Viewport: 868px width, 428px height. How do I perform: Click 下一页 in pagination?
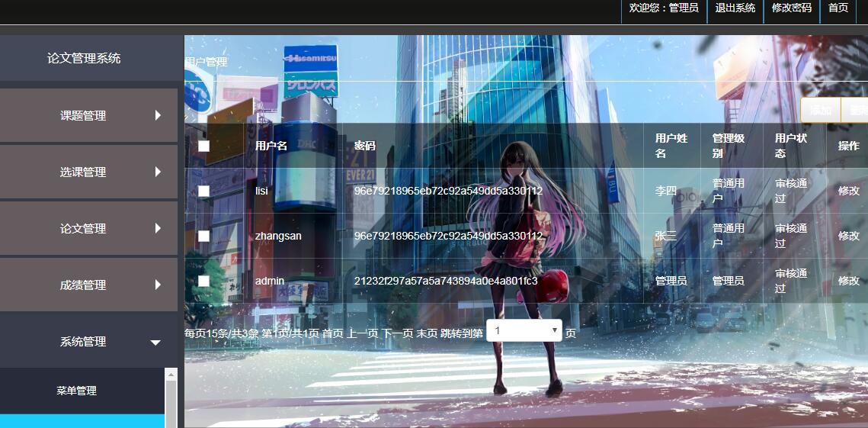pos(397,333)
